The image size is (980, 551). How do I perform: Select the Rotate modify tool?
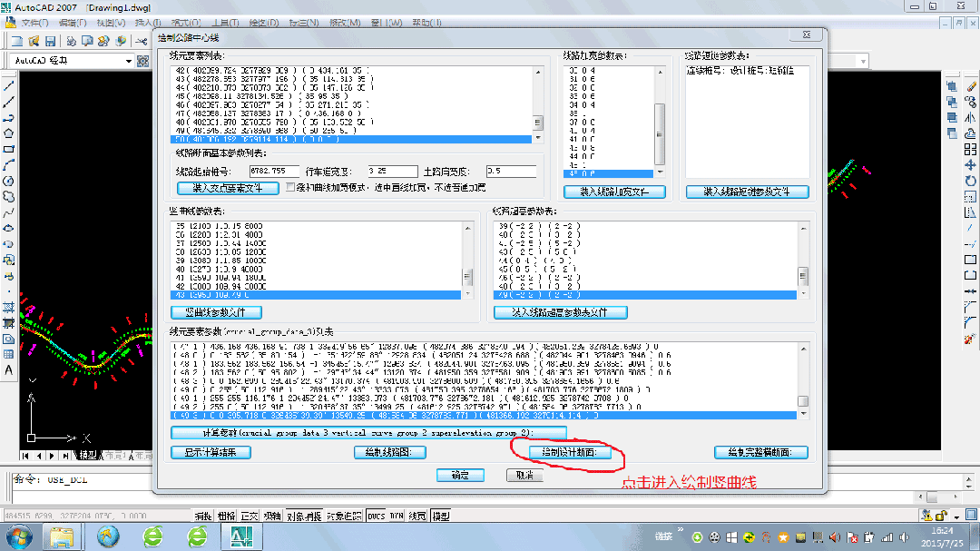(x=971, y=181)
